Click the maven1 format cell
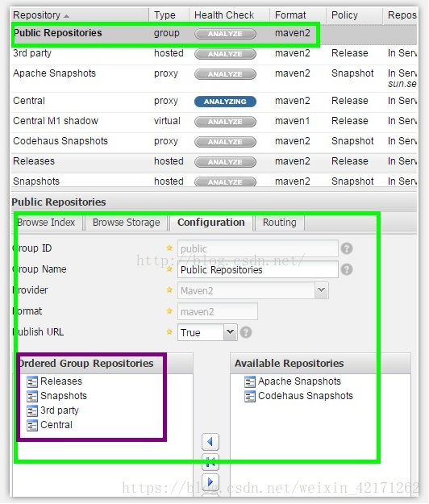Image resolution: width=429 pixels, height=504 pixels. point(293,121)
